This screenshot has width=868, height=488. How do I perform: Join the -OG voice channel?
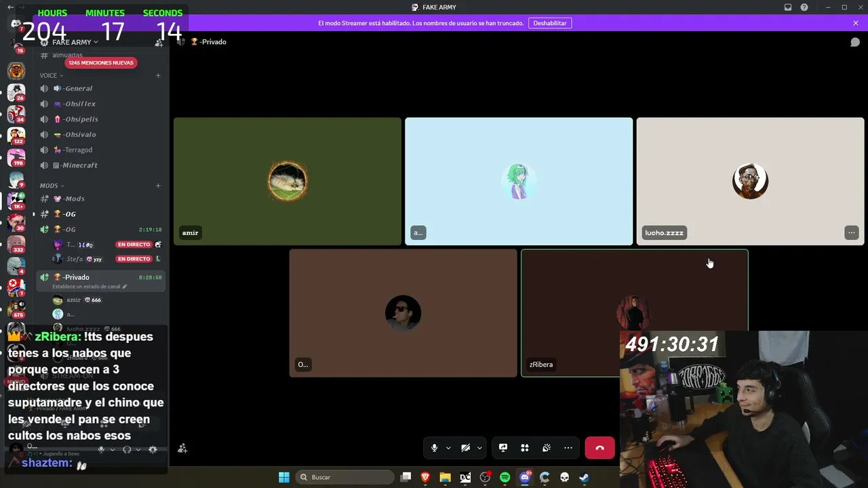100,230
